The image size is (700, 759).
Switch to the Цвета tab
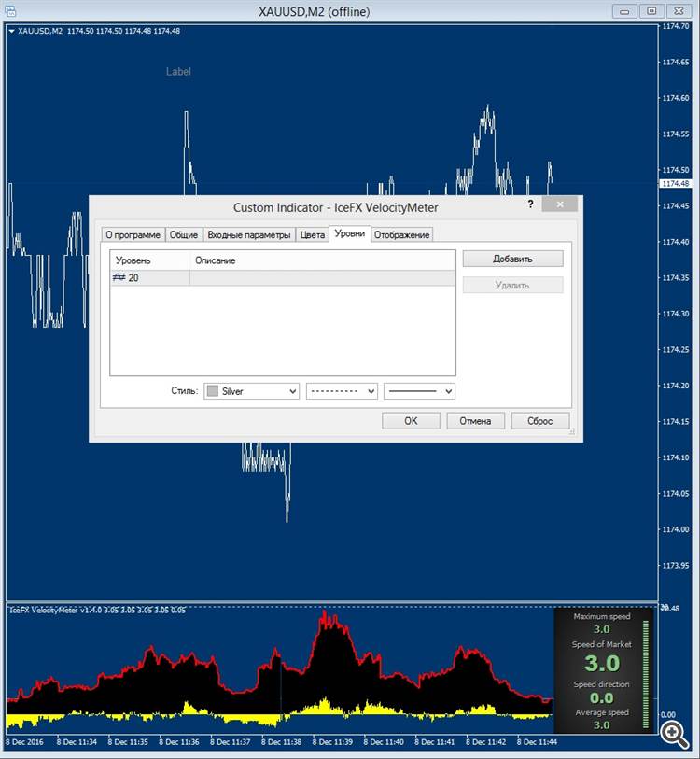(313, 234)
